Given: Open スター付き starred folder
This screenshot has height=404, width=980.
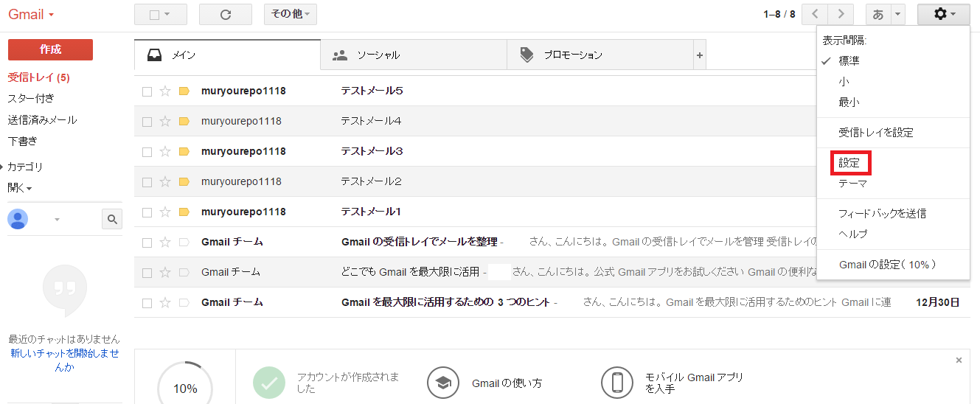Looking at the screenshot, I should 31,98.
